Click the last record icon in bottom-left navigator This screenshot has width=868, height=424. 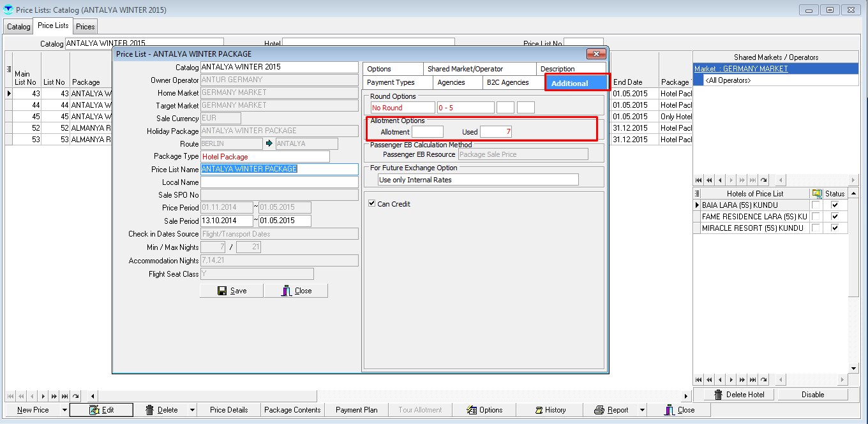point(65,396)
